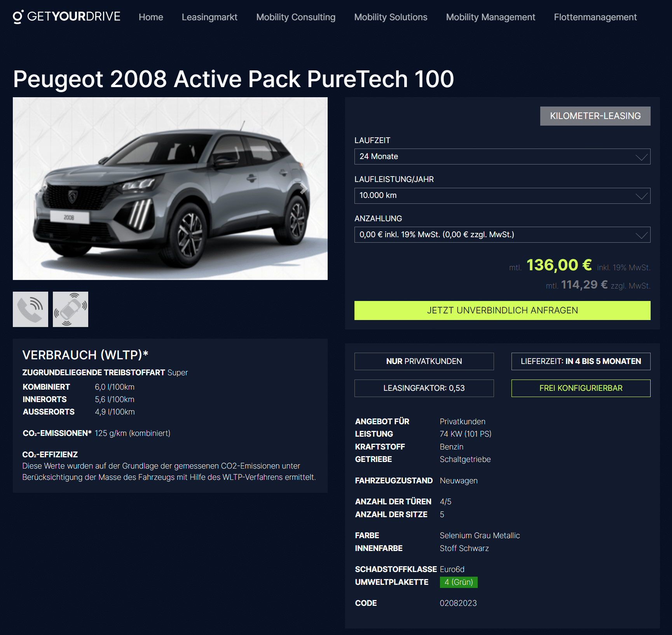Click the Innerorts 5,6 l/100km value
672x635 pixels.
(115, 399)
